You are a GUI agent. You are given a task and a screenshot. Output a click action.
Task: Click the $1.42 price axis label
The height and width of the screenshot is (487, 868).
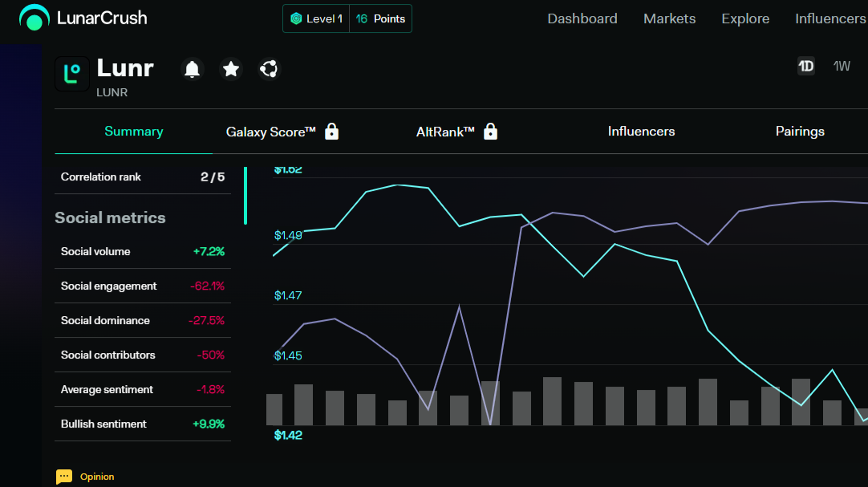[288, 436]
